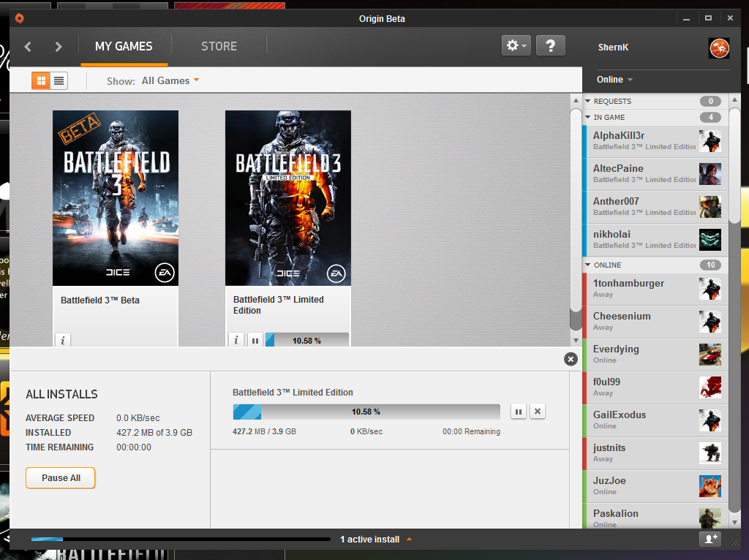The height and width of the screenshot is (560, 749).
Task: Open the settings gear menu
Action: tap(515, 45)
